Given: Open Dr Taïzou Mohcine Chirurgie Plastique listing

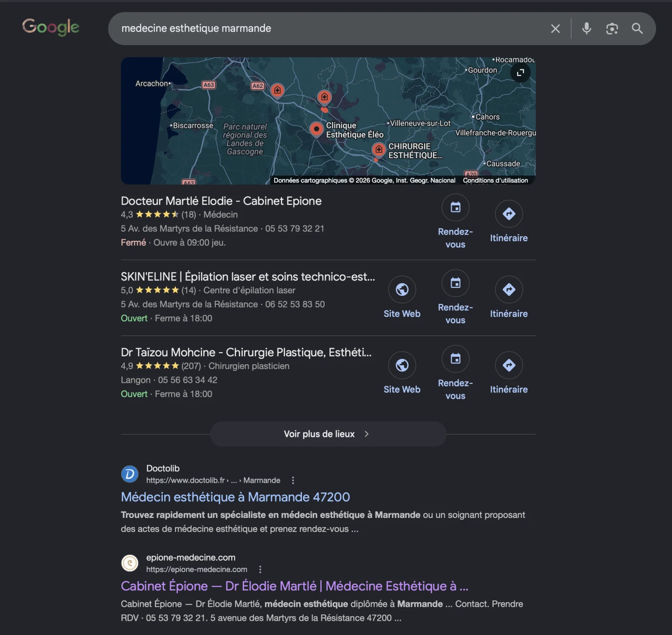Looking at the screenshot, I should 246,352.
